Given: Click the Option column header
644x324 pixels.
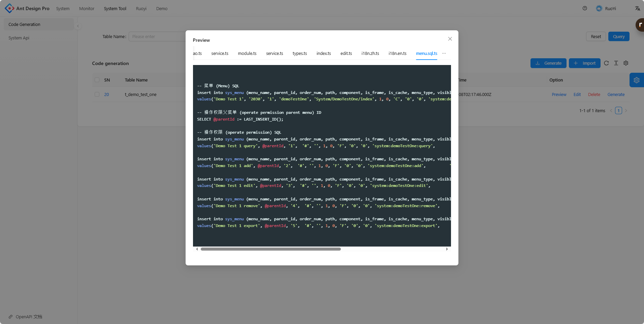Looking at the screenshot, I should pyautogui.click(x=556, y=80).
